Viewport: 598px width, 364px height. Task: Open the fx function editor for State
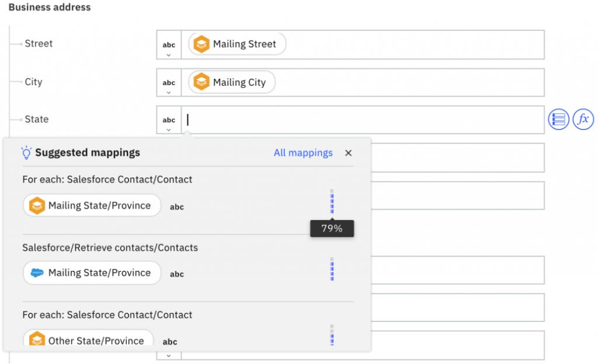pyautogui.click(x=582, y=119)
